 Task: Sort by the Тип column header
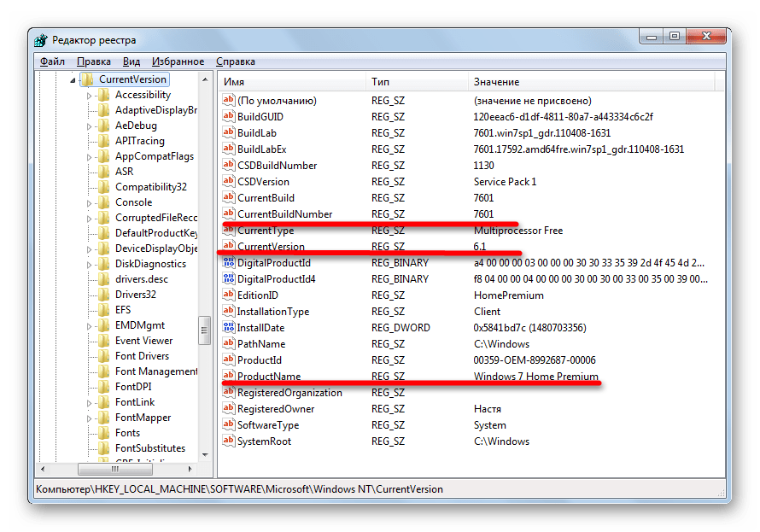click(x=417, y=82)
